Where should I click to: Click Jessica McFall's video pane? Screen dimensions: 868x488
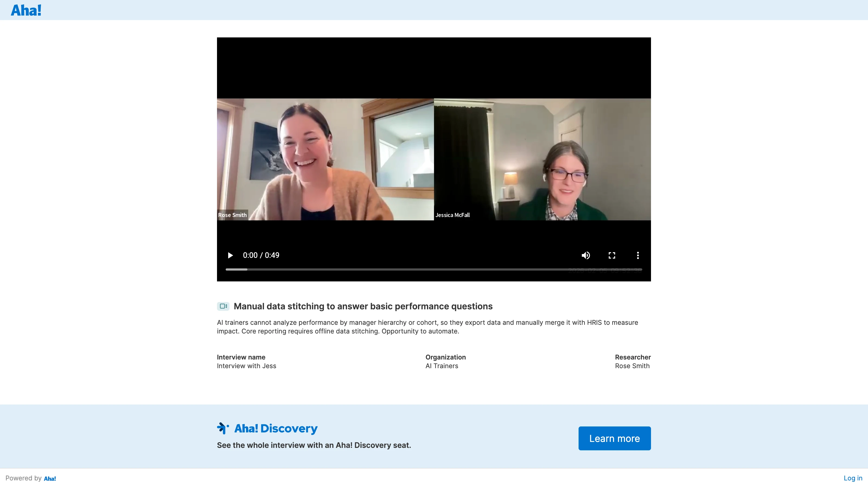tap(542, 159)
